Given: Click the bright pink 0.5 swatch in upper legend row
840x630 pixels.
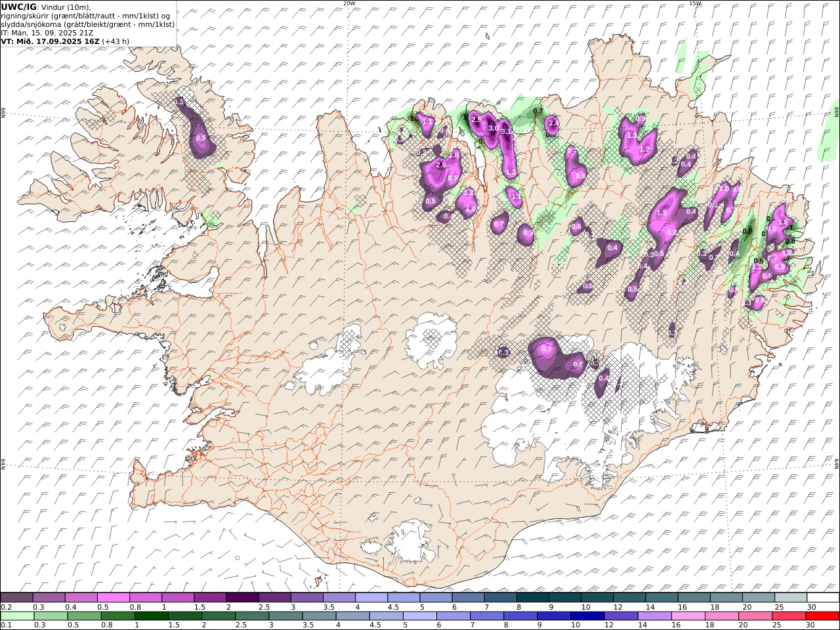Looking at the screenshot, I should 113,598.
